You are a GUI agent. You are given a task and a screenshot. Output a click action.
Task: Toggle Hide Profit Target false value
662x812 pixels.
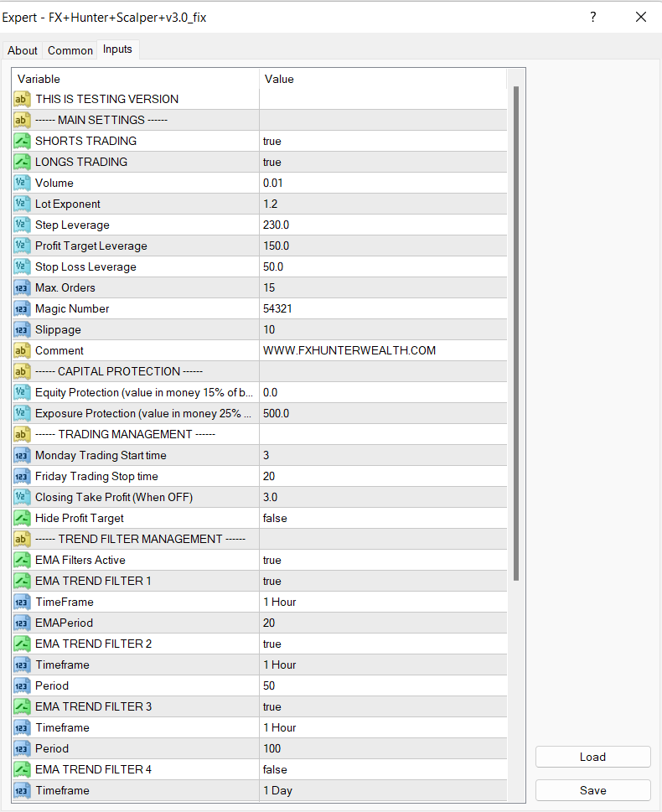[381, 518]
